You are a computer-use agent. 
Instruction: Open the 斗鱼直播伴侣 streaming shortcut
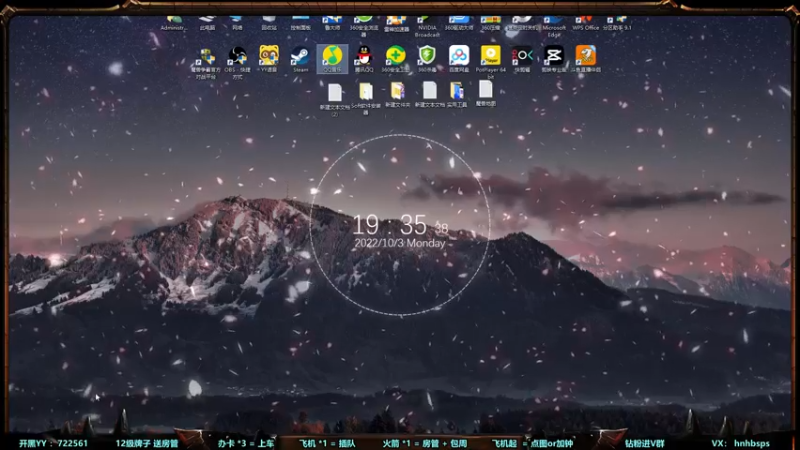pyautogui.click(x=585, y=59)
